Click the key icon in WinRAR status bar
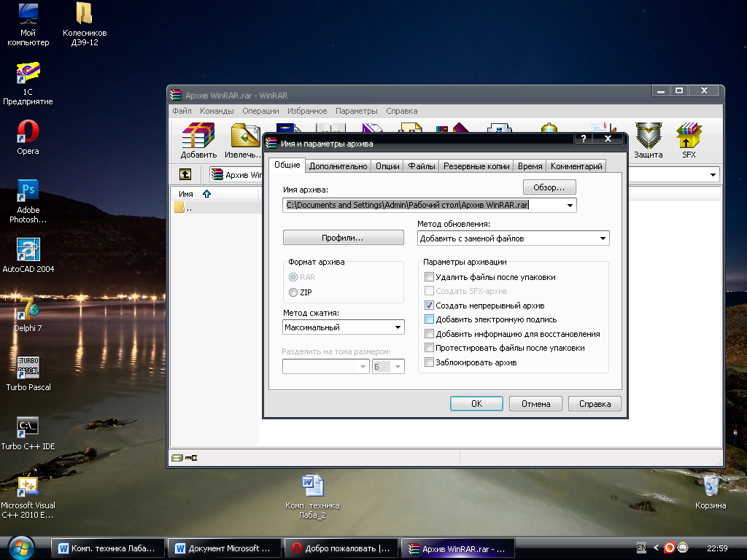 (x=191, y=458)
